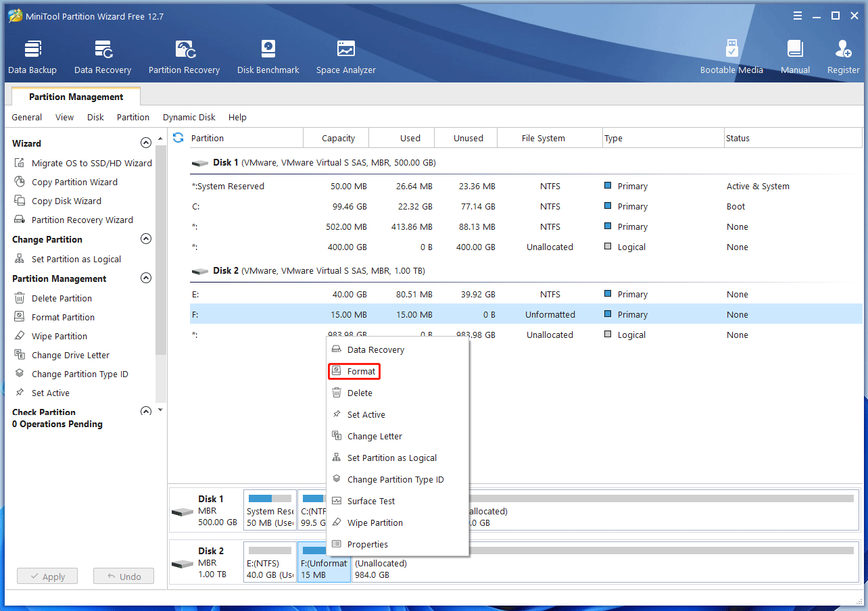Choose Set Active in the context menu
The width and height of the screenshot is (868, 611).
pos(397,414)
